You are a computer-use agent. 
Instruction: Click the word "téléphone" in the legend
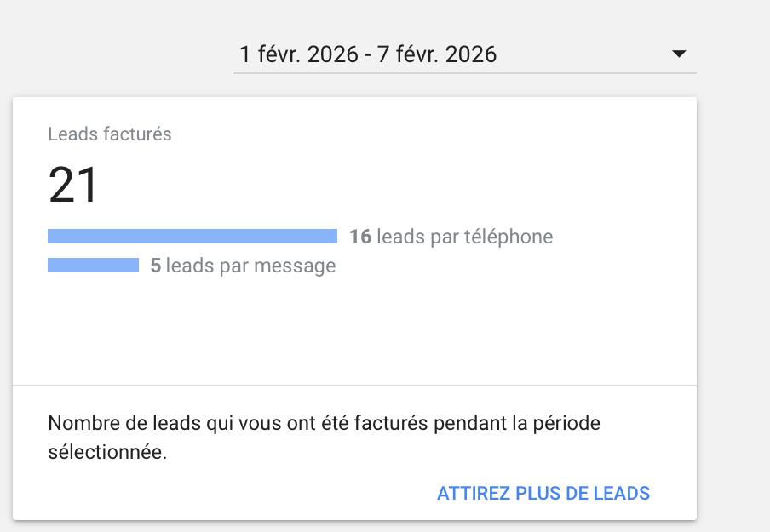pyautogui.click(x=508, y=237)
